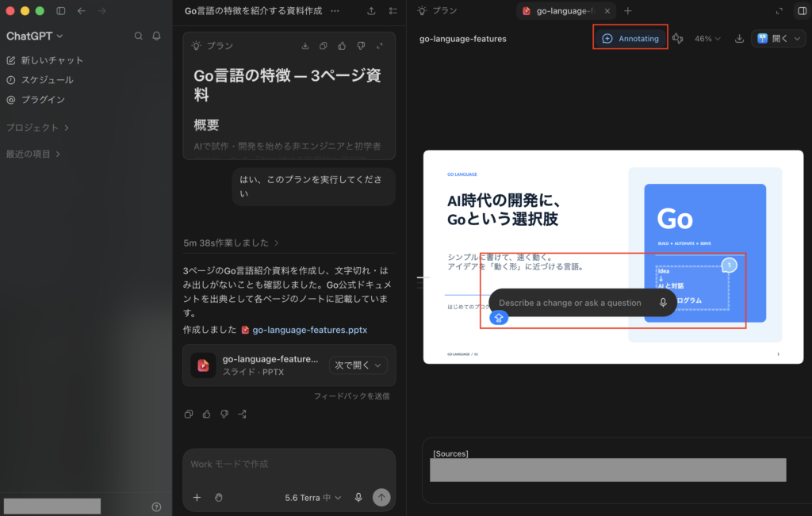
Task: Expand the 最近の項目 section
Action: coord(33,155)
